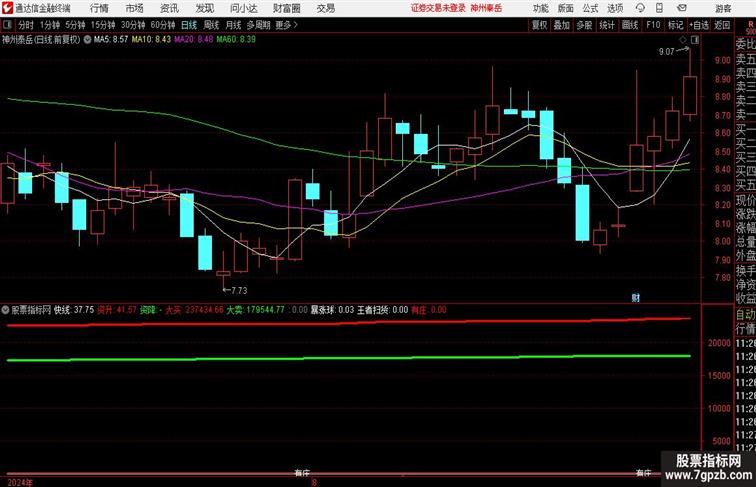
Task: Open the 市场 menu
Action: point(134,8)
